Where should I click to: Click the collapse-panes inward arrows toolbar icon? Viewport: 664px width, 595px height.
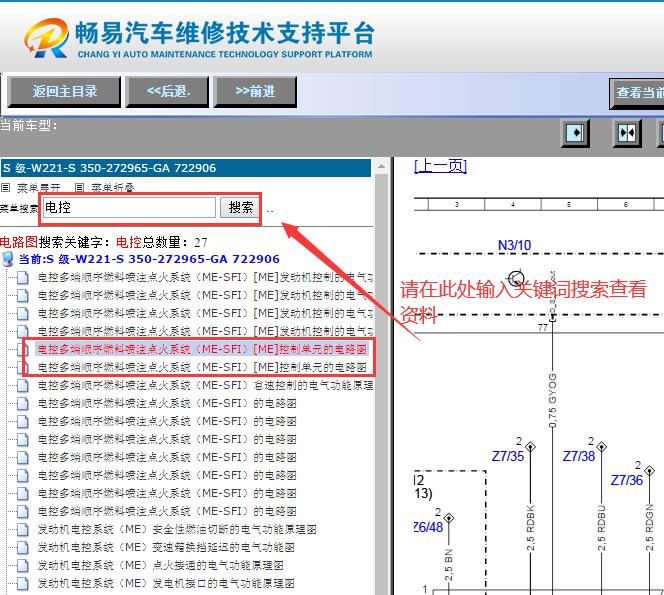(x=627, y=133)
